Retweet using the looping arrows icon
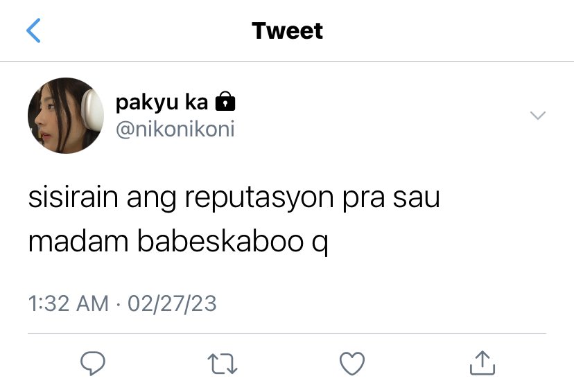This screenshot has height=392, width=574. click(223, 363)
